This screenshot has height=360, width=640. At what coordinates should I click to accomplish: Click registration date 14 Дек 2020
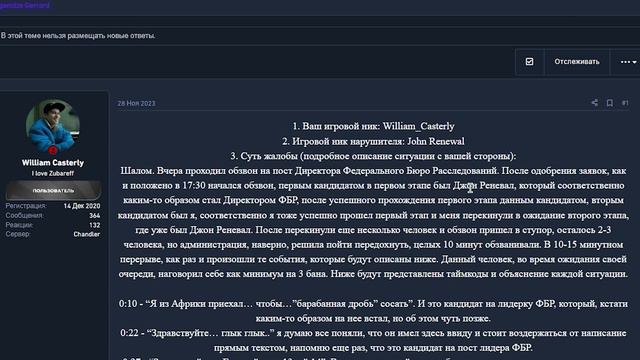(82, 206)
